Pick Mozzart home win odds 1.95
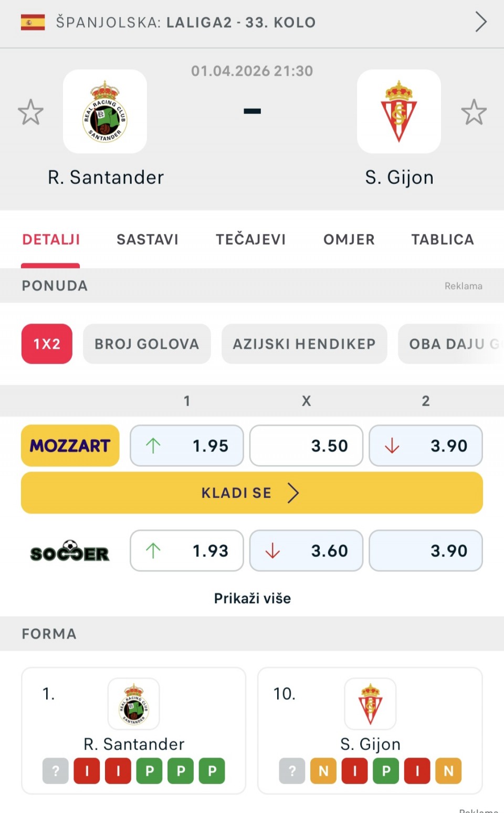This screenshot has width=504, height=813. [187, 445]
